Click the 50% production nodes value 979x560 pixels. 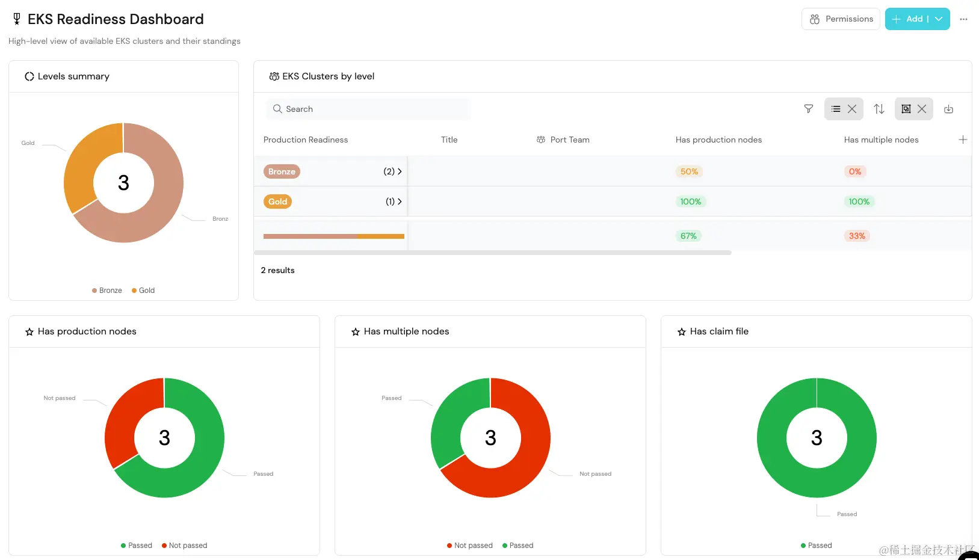689,171
